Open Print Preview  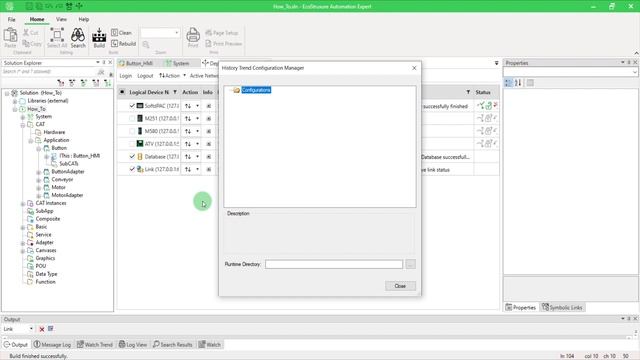(224, 43)
